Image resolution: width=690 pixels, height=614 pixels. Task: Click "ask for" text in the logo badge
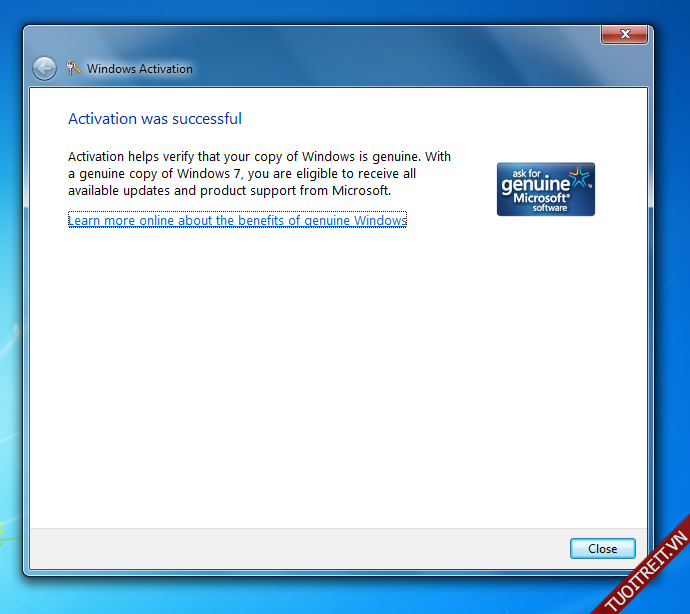(x=521, y=172)
